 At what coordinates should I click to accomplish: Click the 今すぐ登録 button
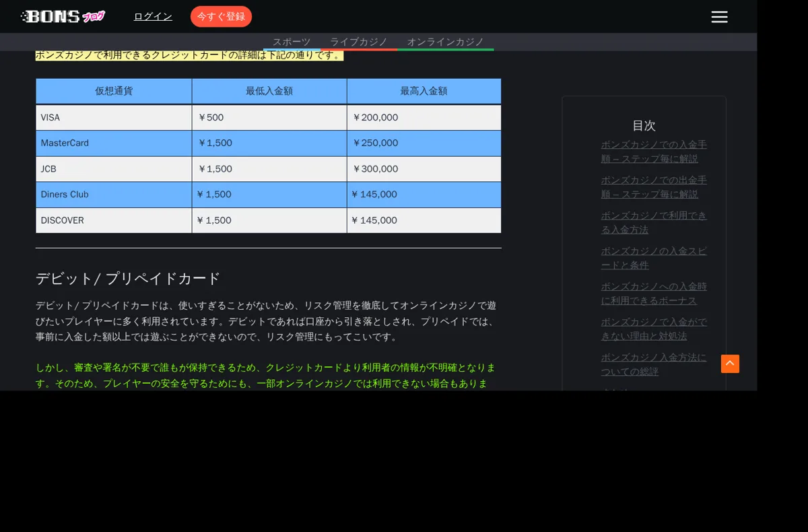point(221,17)
